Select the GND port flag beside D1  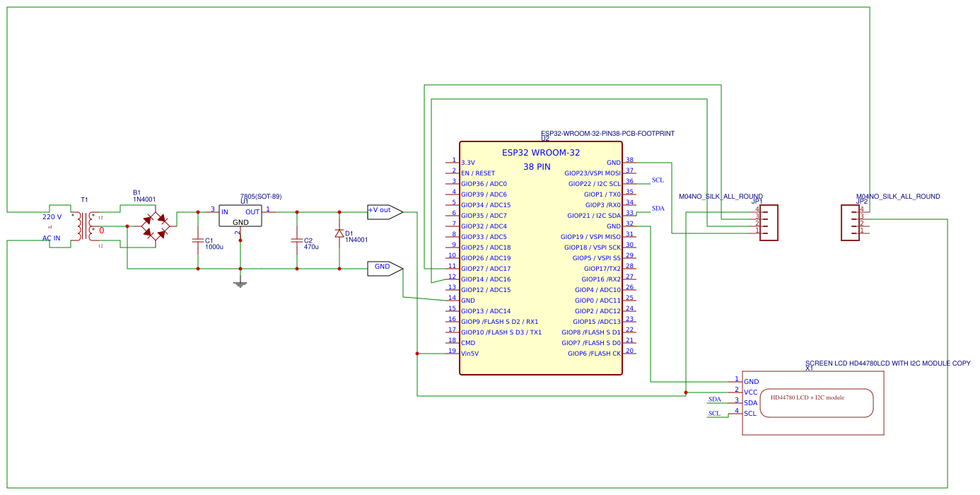point(385,268)
